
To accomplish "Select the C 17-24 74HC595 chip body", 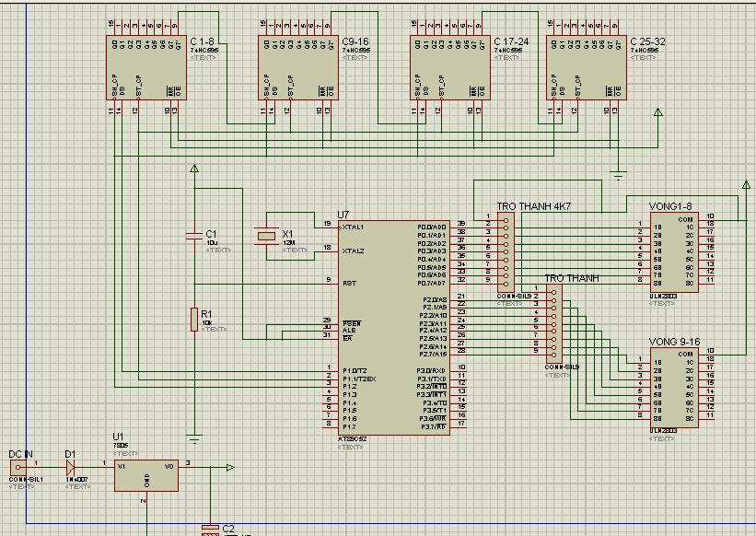I will (450, 67).
